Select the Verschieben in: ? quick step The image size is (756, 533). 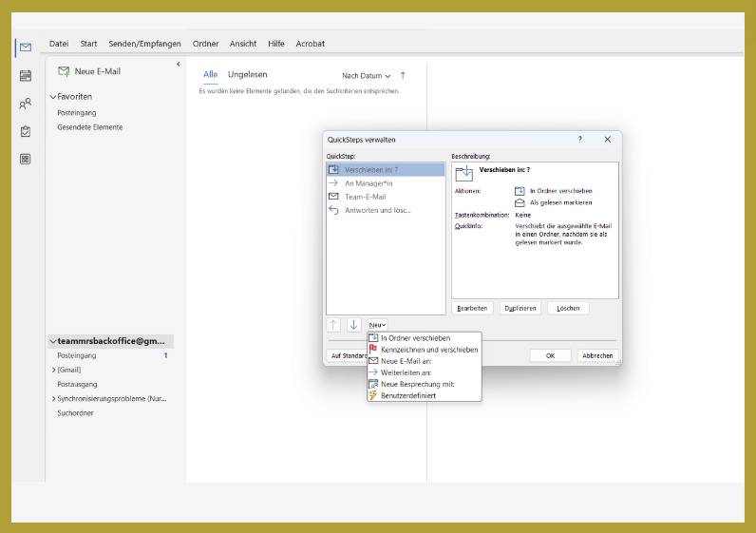pos(386,170)
